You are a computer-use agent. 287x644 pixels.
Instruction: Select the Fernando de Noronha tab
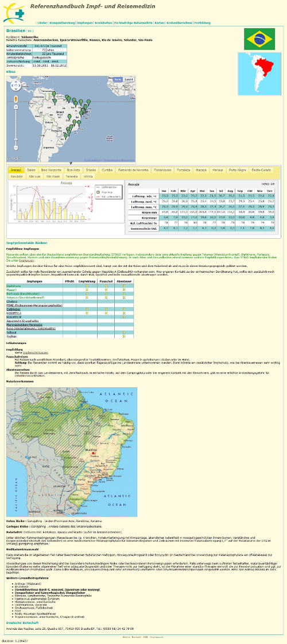133,170
